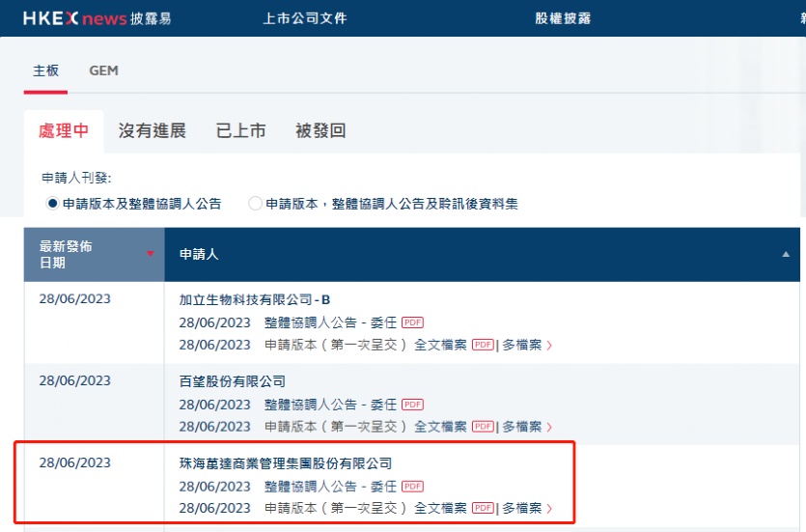Open PDF icon for 加立生物科技 整體協調人公告
The image size is (806, 532).
(412, 322)
